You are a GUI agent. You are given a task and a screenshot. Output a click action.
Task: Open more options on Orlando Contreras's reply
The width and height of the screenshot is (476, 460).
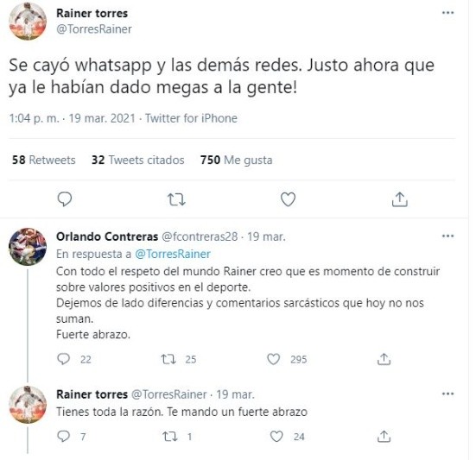(447, 236)
